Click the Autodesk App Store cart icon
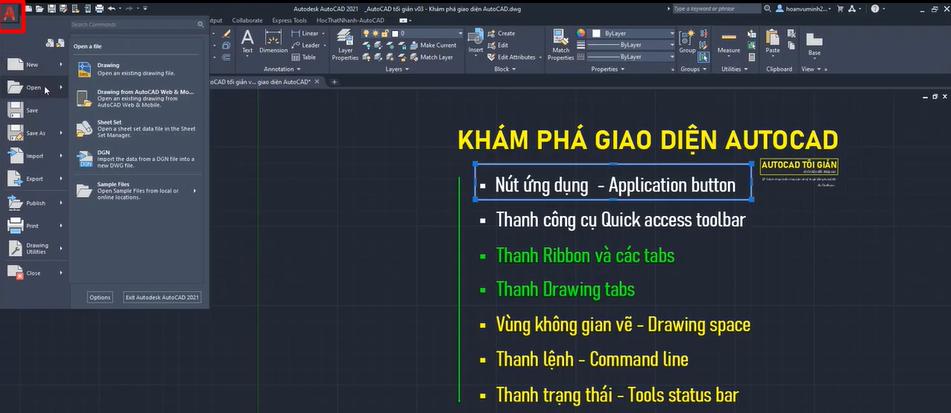Screen dimensions: 951x413 click(840, 9)
